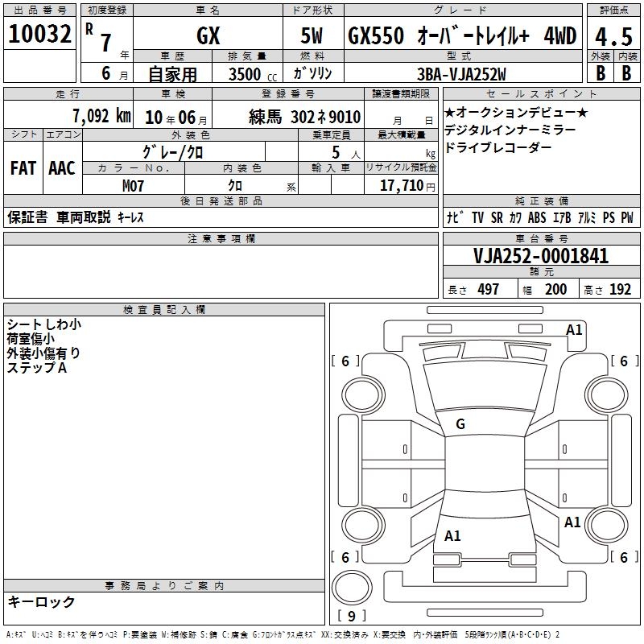
Task: Select the car name GX
Action: (208, 35)
